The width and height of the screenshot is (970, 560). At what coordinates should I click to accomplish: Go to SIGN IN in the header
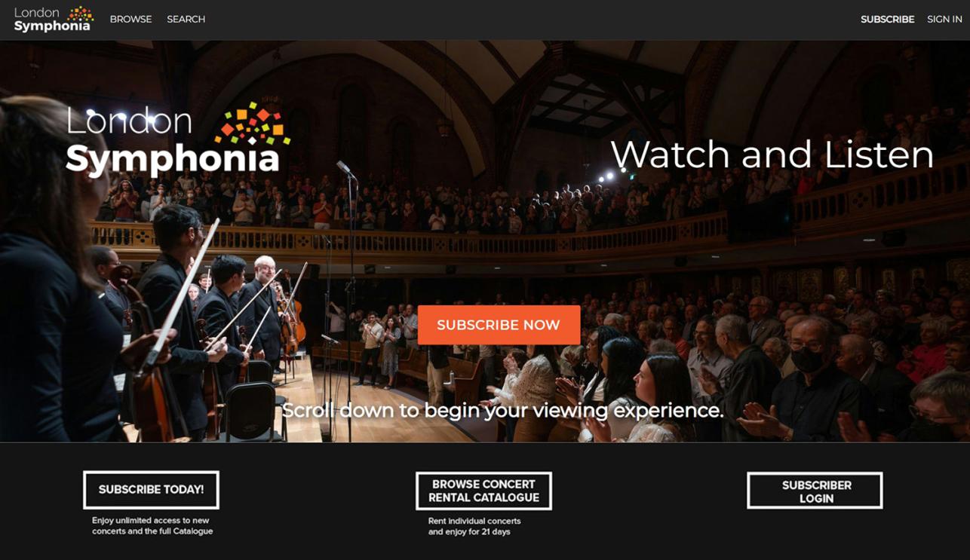coord(944,20)
